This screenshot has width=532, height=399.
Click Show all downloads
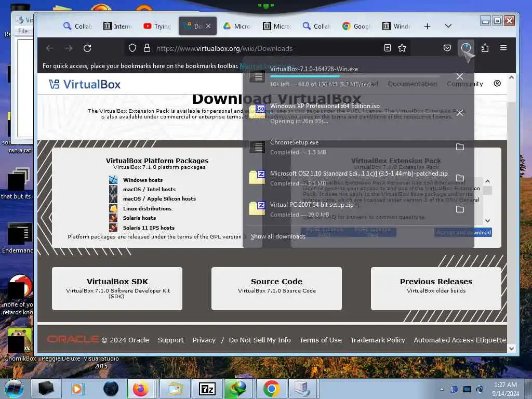point(278,236)
